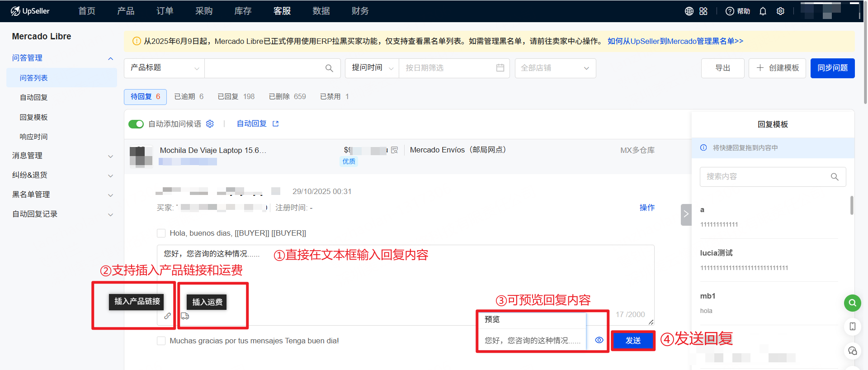Click the green search floating button
The height and width of the screenshot is (370, 868).
(x=852, y=303)
